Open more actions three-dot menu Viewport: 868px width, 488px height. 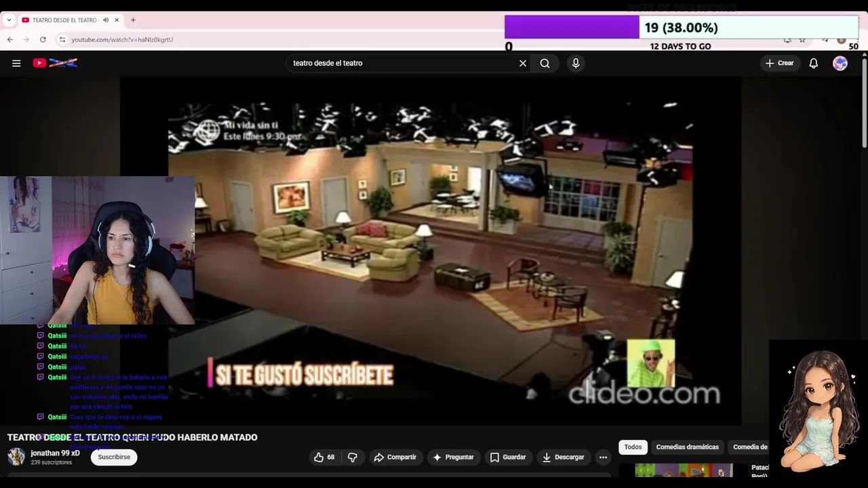[603, 457]
